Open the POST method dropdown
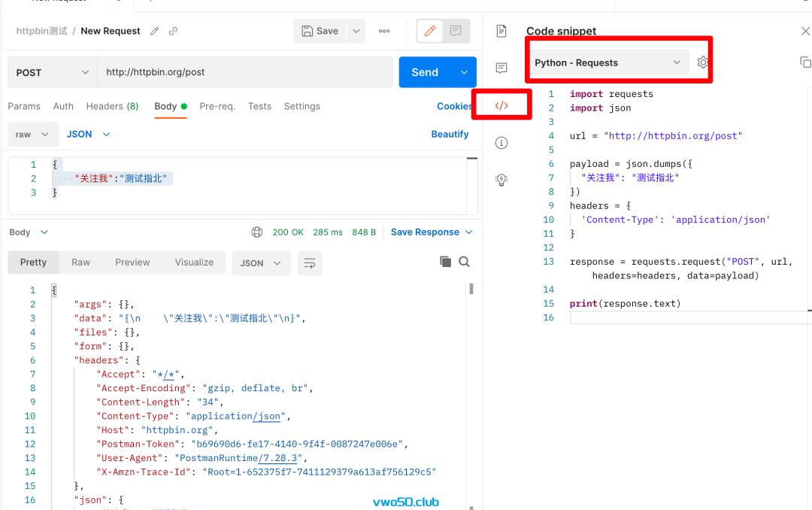The width and height of the screenshot is (812, 510). (x=53, y=72)
